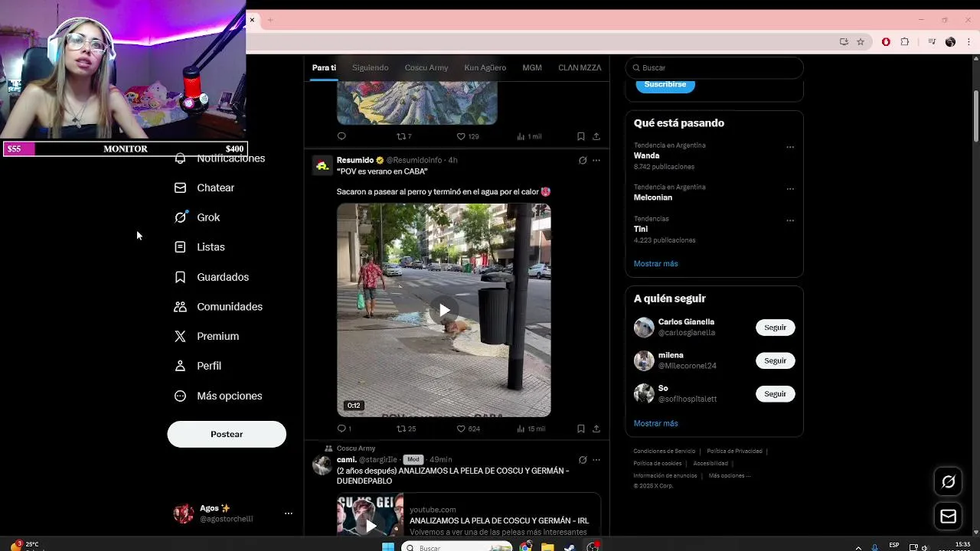This screenshot has height=551, width=980.
Task: Switch to Siguiendo tab
Action: pyautogui.click(x=371, y=67)
